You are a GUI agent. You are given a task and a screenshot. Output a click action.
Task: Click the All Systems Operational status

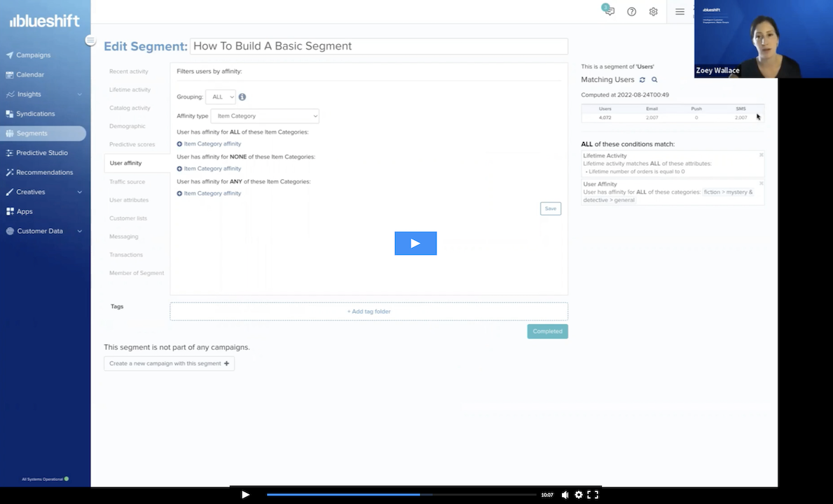click(45, 479)
